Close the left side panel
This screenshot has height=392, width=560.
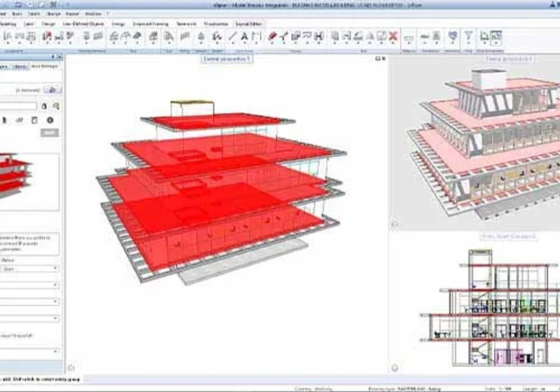[59, 57]
